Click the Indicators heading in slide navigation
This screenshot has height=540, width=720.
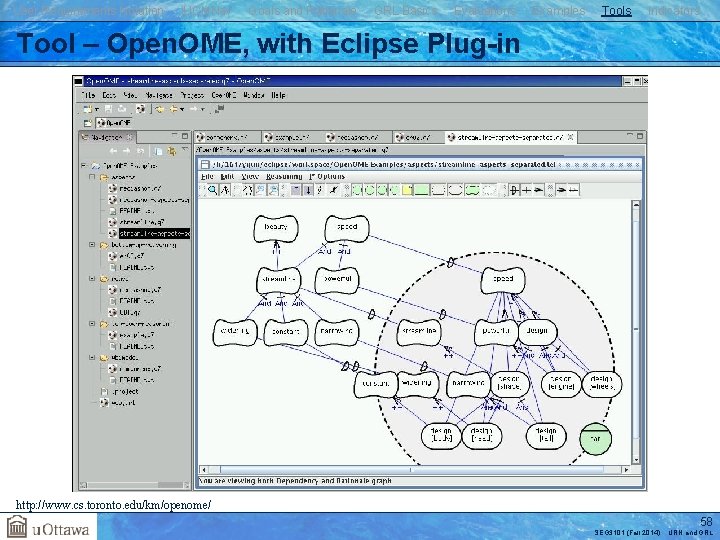[x=674, y=11]
